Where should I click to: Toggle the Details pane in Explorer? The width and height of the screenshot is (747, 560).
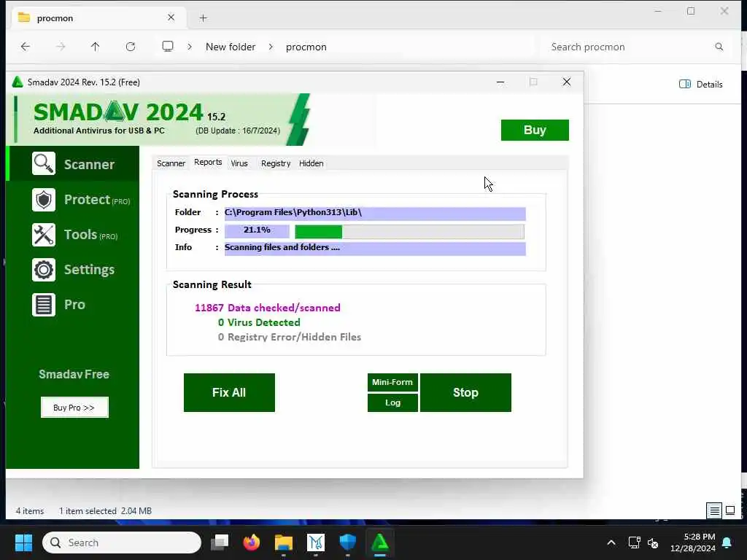point(701,85)
